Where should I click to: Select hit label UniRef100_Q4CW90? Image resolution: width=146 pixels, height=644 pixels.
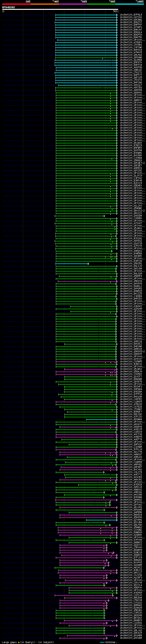[131, 256]
